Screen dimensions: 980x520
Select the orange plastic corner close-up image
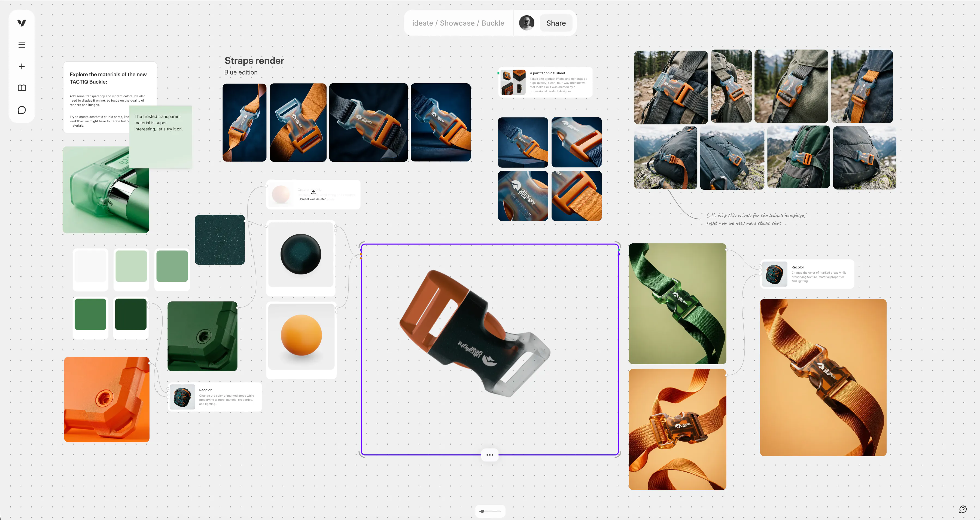pos(107,399)
